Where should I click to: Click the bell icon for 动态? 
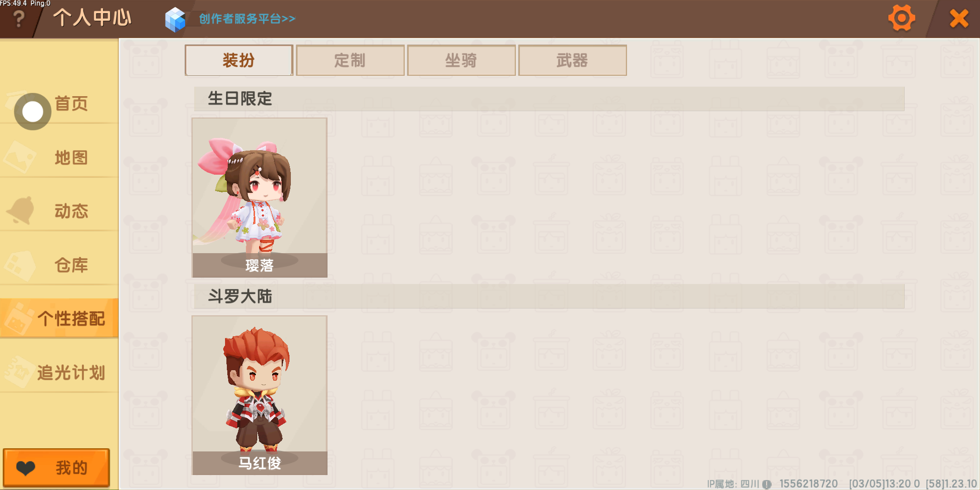[x=20, y=211]
